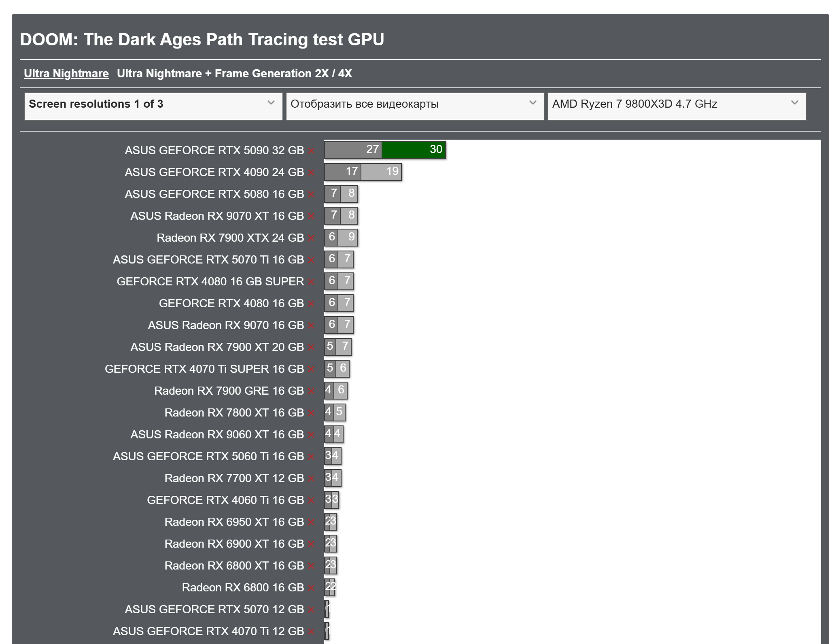Image resolution: width=834 pixels, height=644 pixels.
Task: Remove RTX 4090 24 GB row with red X
Action: 311,173
